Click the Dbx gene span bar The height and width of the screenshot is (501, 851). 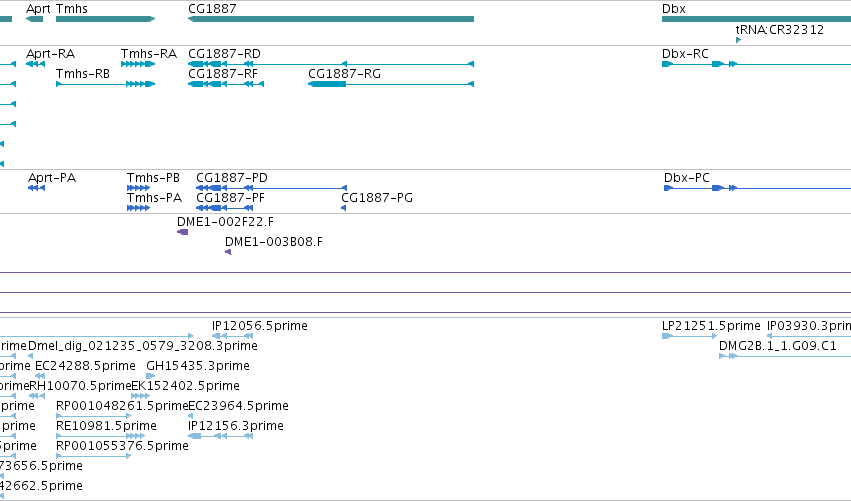coord(756,19)
